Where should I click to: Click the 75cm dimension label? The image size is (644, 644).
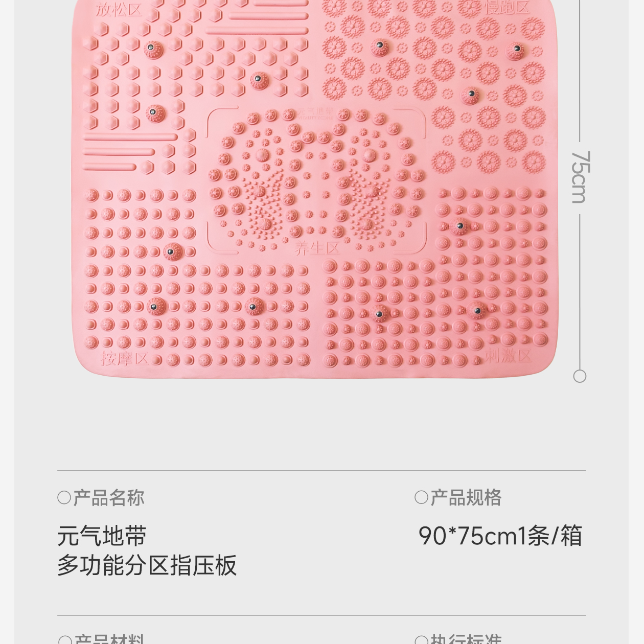click(580, 177)
